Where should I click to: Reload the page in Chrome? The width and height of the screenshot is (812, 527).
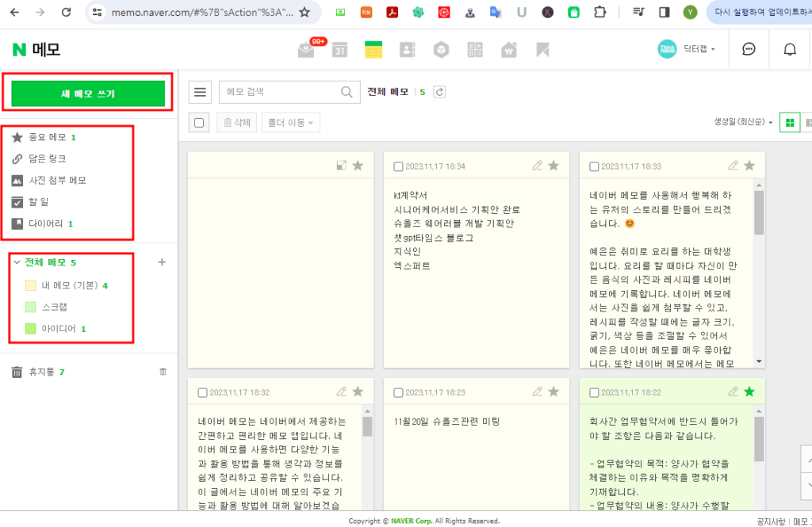[67, 12]
